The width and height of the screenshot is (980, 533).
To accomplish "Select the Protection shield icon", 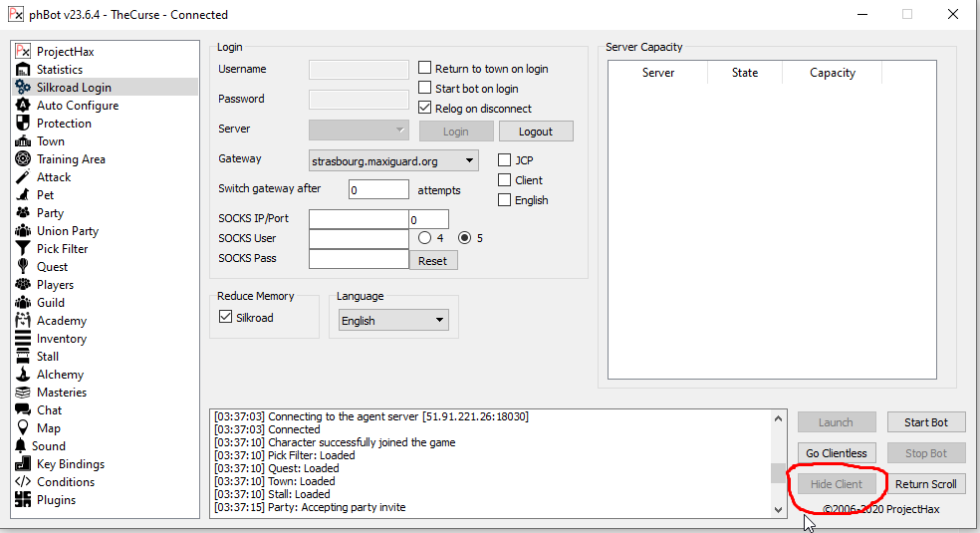I will [x=23, y=124].
